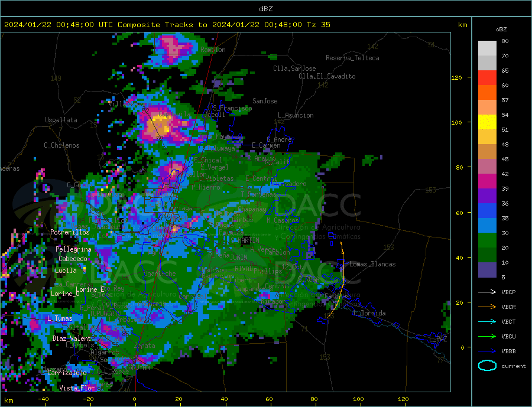Click the 'Tz 35' threshold text
The width and height of the screenshot is (532, 407).
point(319,25)
